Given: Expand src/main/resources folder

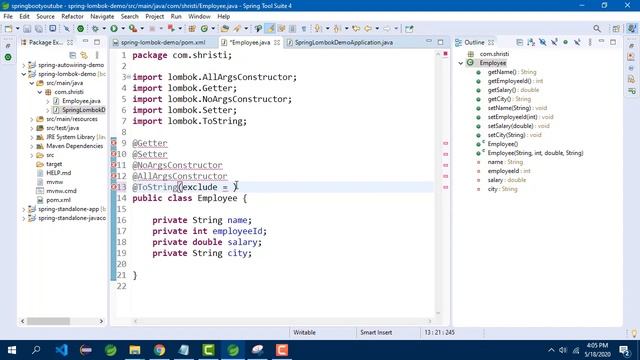Looking at the screenshot, I should click(x=32, y=119).
